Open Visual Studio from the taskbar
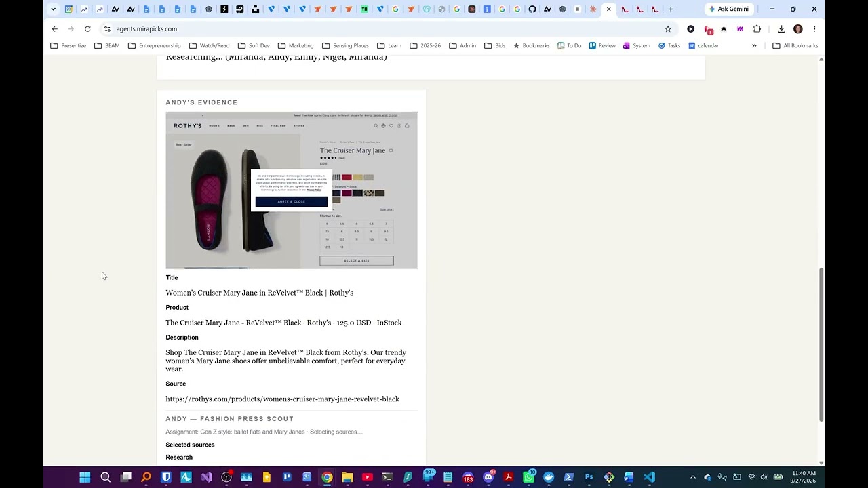This screenshot has width=868, height=488. pos(206,477)
